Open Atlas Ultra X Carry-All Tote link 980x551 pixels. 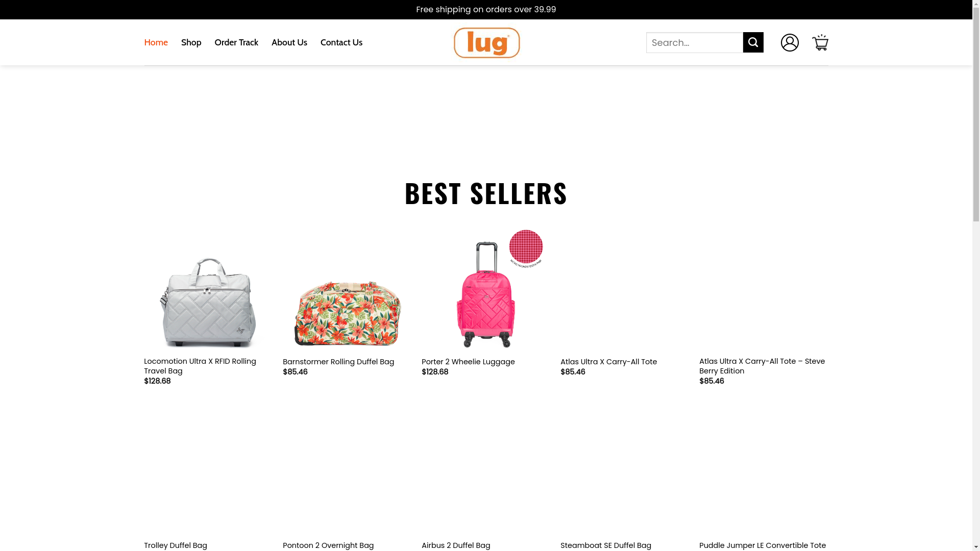click(608, 362)
